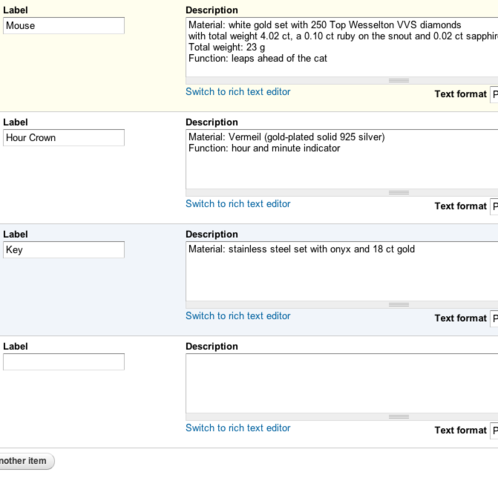Screen dimensions: 498x478
Task: Click the Key description textarea
Action: [342, 271]
